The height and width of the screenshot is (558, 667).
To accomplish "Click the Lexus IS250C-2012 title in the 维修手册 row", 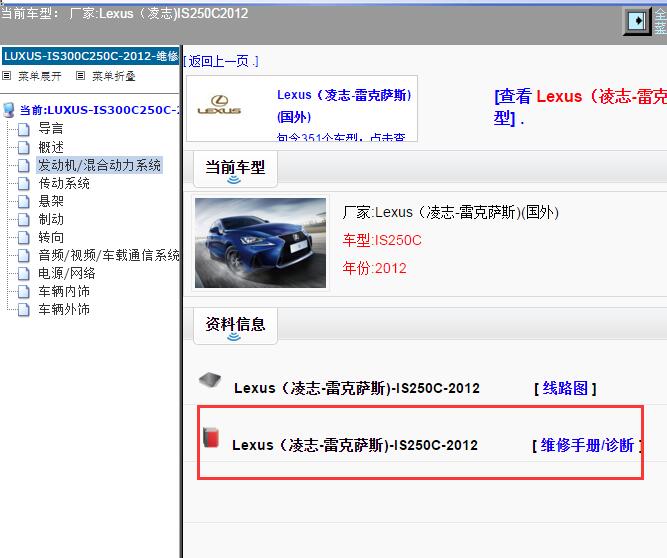I will 355,445.
